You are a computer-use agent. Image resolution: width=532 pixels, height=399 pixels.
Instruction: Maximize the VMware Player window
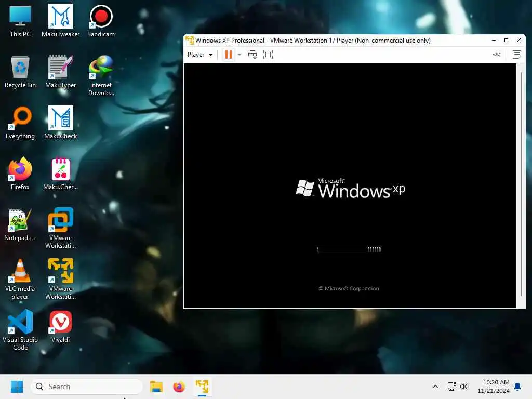pyautogui.click(x=506, y=41)
